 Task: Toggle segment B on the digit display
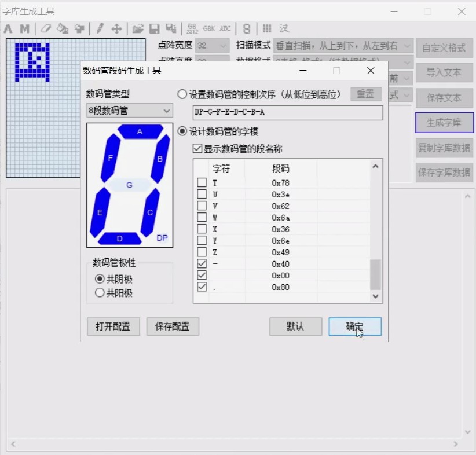coord(160,158)
